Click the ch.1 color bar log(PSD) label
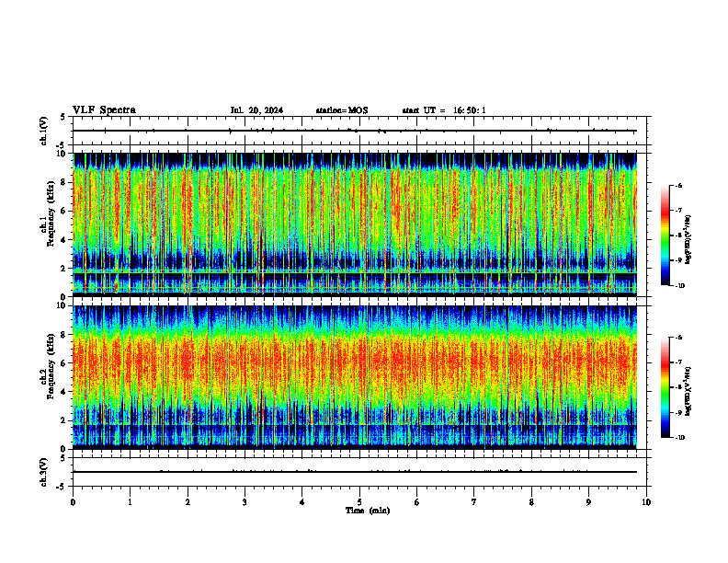The height and width of the screenshot is (563, 728). 688,239
